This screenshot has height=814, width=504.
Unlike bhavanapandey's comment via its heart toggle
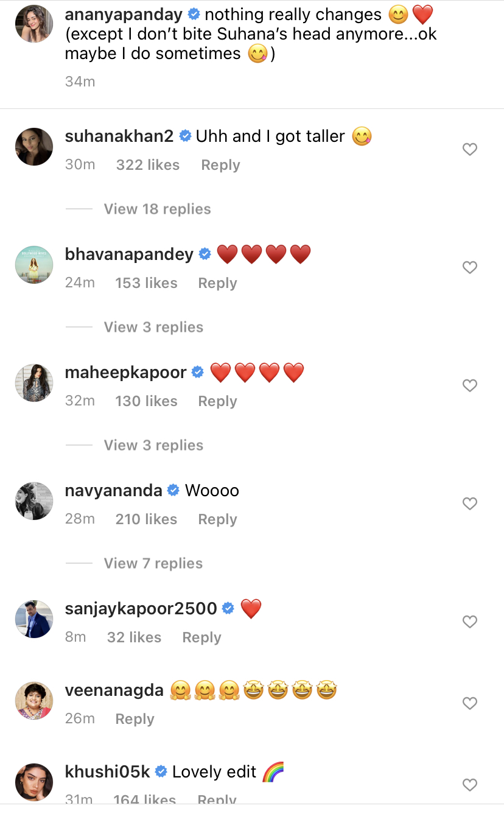coord(470,267)
